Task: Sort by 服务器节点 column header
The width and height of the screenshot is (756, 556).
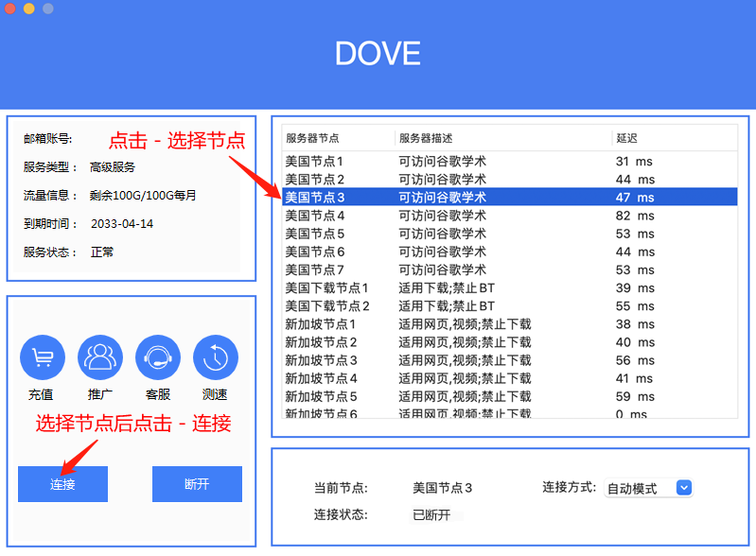Action: click(312, 138)
